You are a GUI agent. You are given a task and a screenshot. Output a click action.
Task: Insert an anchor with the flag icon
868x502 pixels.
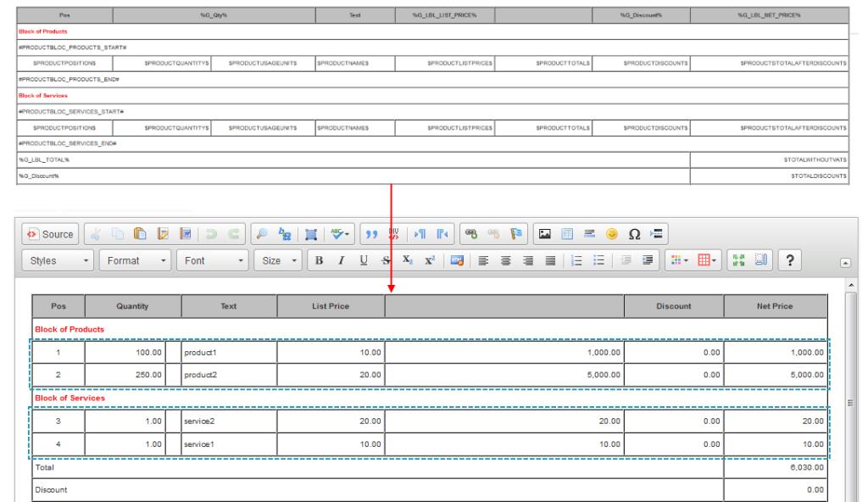tap(513, 233)
